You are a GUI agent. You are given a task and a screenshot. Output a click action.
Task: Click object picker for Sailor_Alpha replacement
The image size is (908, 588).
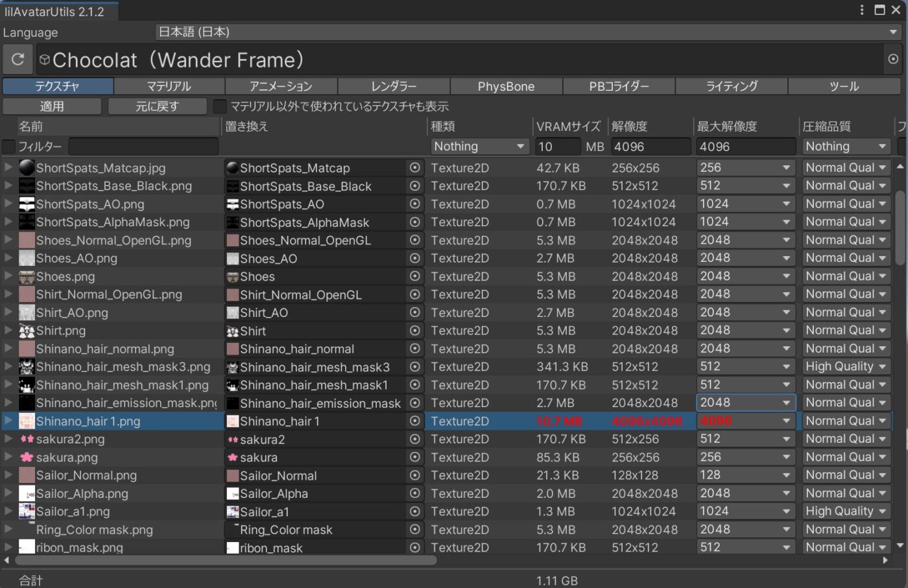point(415,493)
